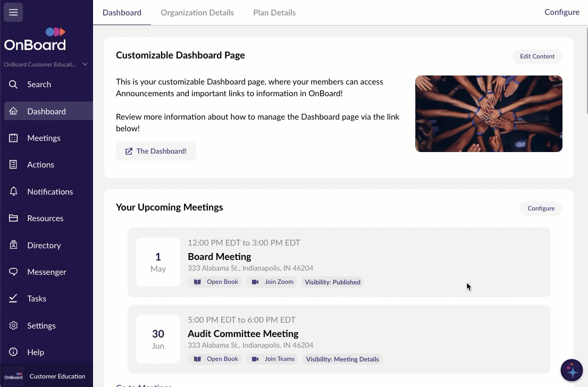Open Book for Audit Committee Meeting

(215, 359)
